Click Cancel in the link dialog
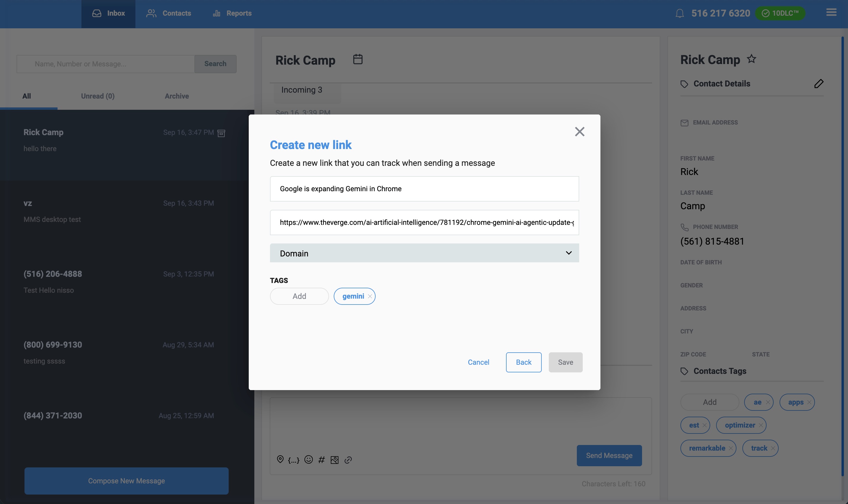Image resolution: width=848 pixels, height=504 pixels. coord(478,362)
